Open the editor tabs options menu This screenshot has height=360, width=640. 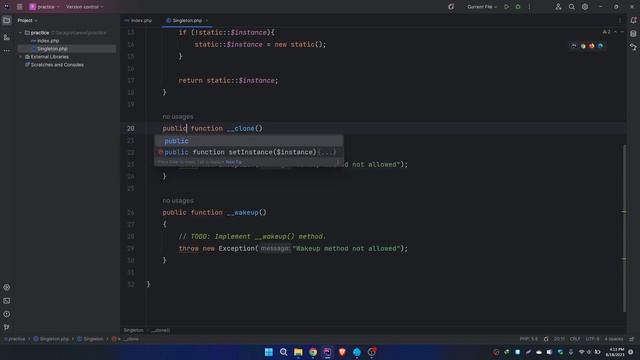[x=620, y=20]
